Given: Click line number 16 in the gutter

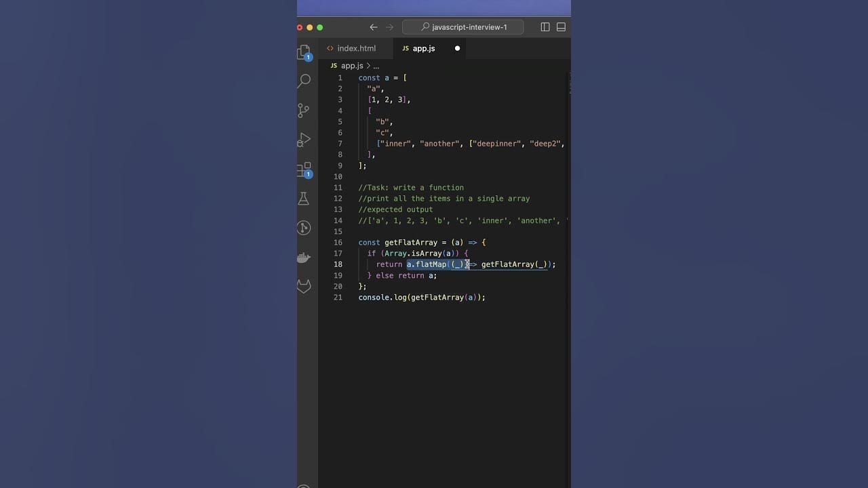Looking at the screenshot, I should click(338, 243).
